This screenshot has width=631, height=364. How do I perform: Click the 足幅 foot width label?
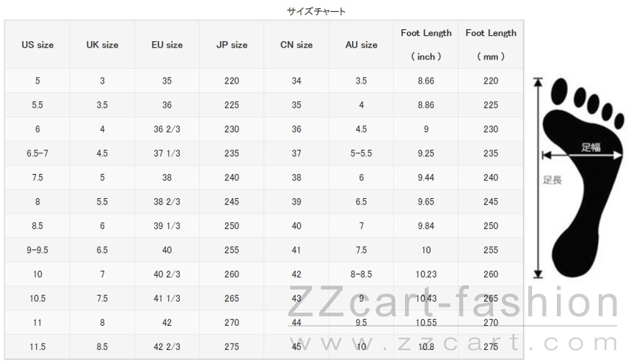point(591,148)
